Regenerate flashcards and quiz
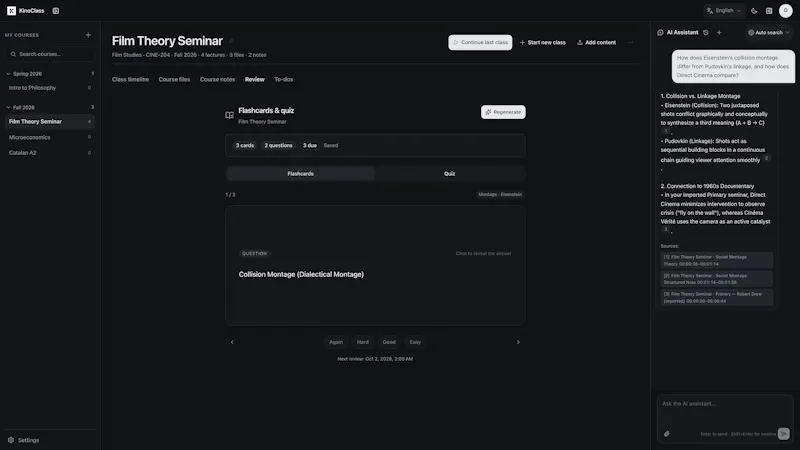 pyautogui.click(x=503, y=112)
